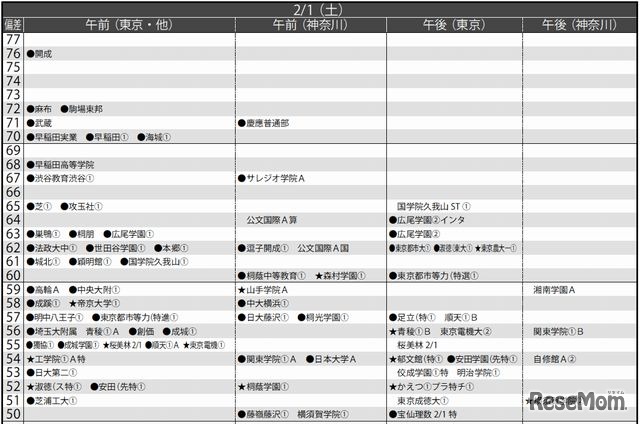Image resolution: width=640 pixels, height=424 pixels.
Task: Select the 早稲田高等学院 entry
Action: (x=60, y=165)
